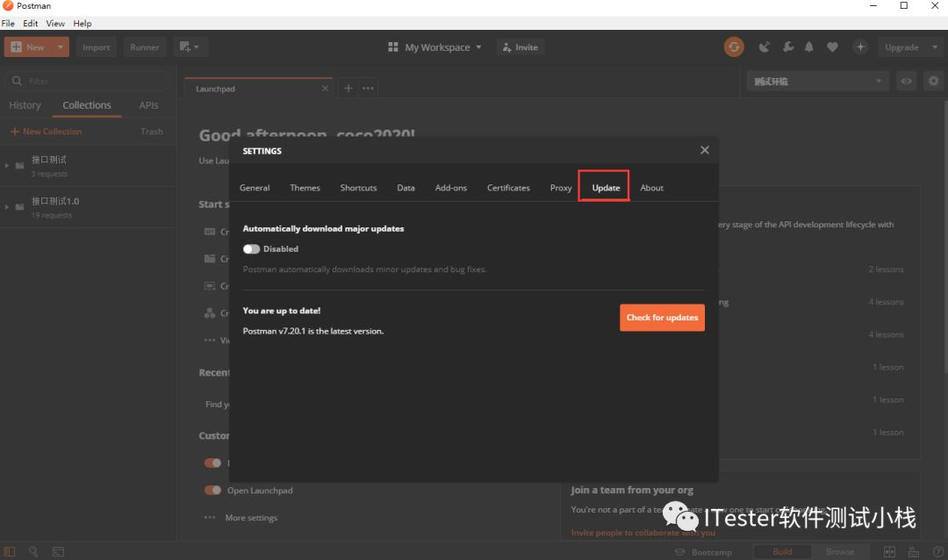Toggle the Open Launchpad switch
The width and height of the screenshot is (948, 560).
tap(212, 491)
